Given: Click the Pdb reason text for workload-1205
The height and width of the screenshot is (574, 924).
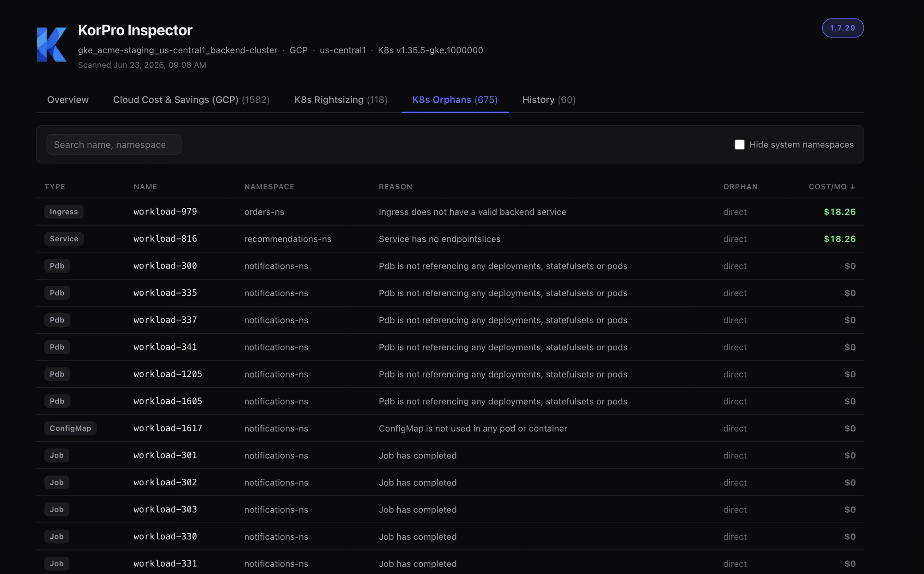Looking at the screenshot, I should [503, 374].
